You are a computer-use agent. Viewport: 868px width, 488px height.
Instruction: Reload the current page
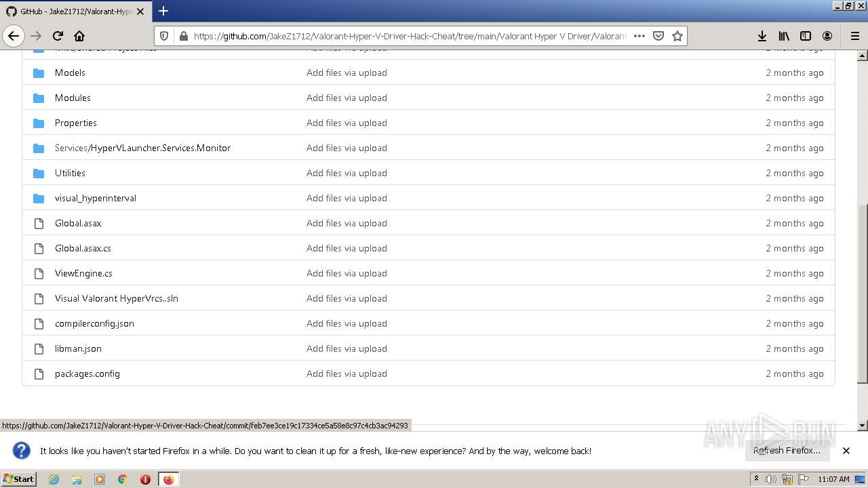pyautogui.click(x=58, y=36)
